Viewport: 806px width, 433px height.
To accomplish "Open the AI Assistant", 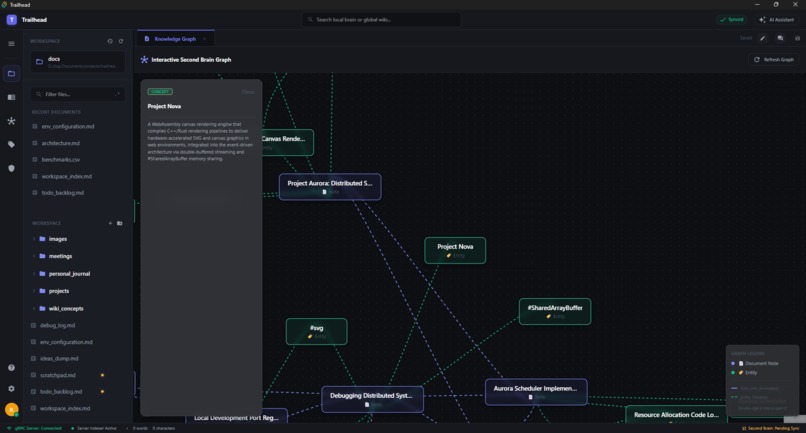I will coord(776,20).
